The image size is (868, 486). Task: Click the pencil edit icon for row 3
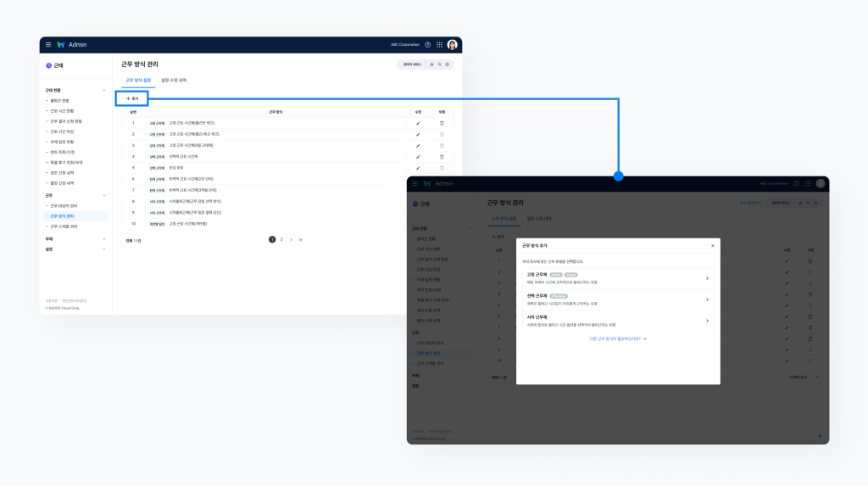click(418, 146)
